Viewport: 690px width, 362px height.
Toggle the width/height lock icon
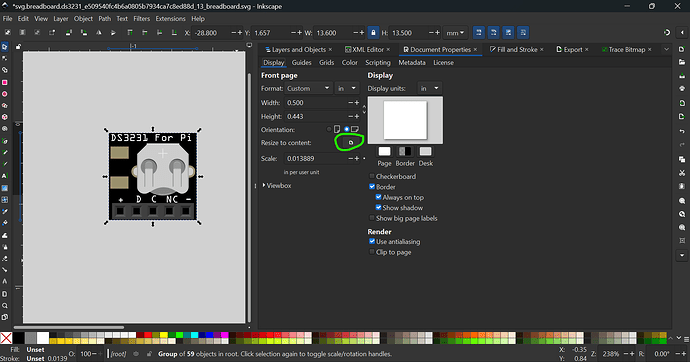(373, 33)
